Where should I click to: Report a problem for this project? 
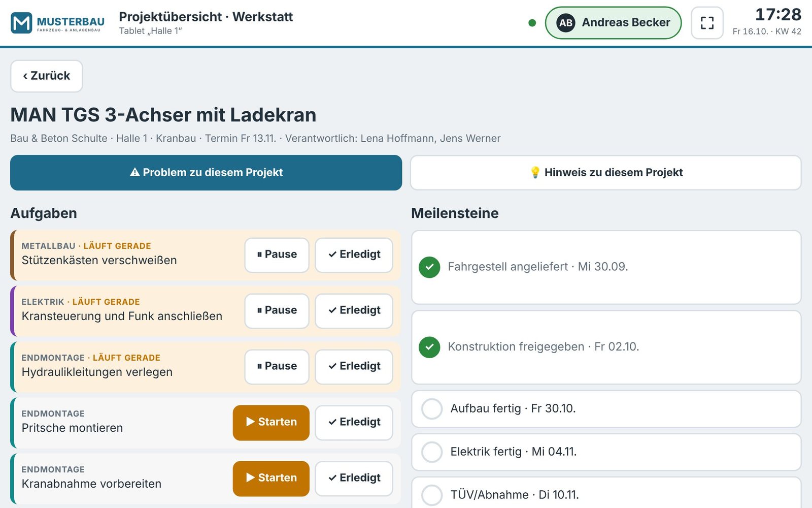point(206,173)
